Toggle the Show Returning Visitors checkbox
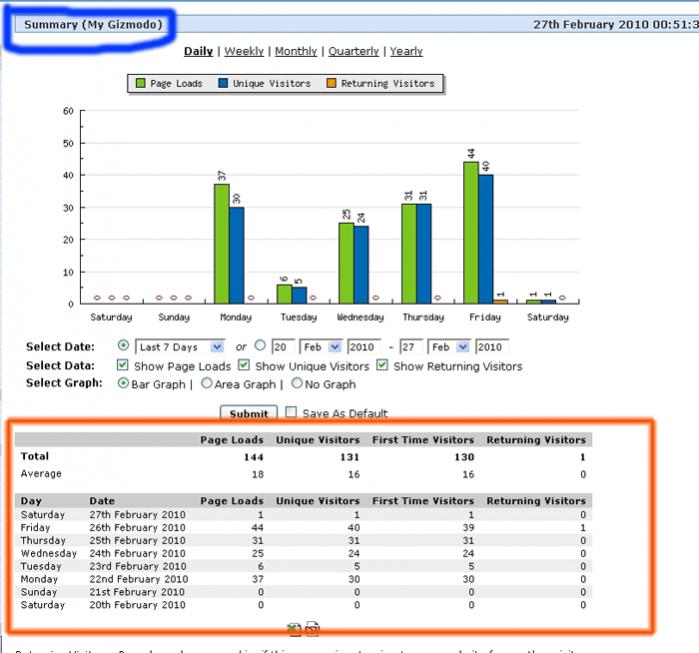The width and height of the screenshot is (699, 653). point(382,365)
